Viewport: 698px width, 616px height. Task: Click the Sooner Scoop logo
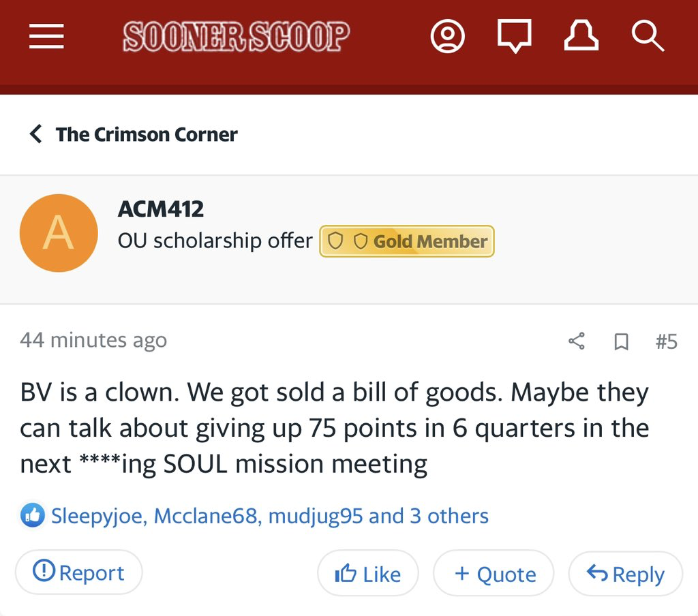(x=236, y=37)
